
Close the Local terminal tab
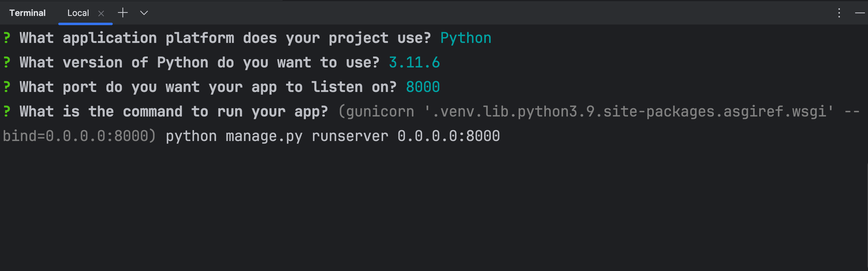(x=101, y=13)
